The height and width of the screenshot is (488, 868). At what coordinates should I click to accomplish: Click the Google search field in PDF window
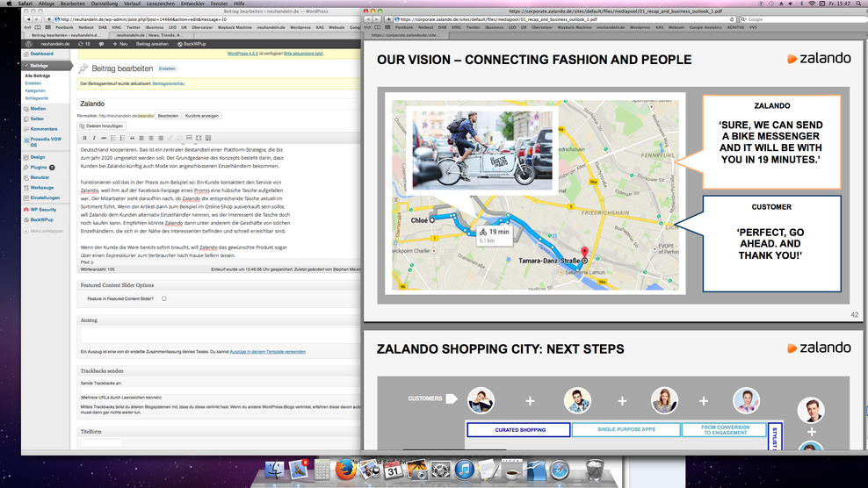805,19
